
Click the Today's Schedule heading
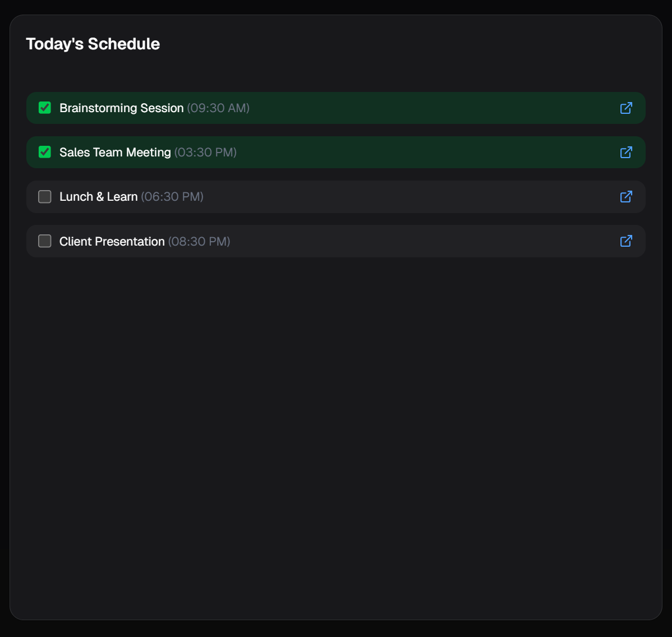(x=93, y=44)
